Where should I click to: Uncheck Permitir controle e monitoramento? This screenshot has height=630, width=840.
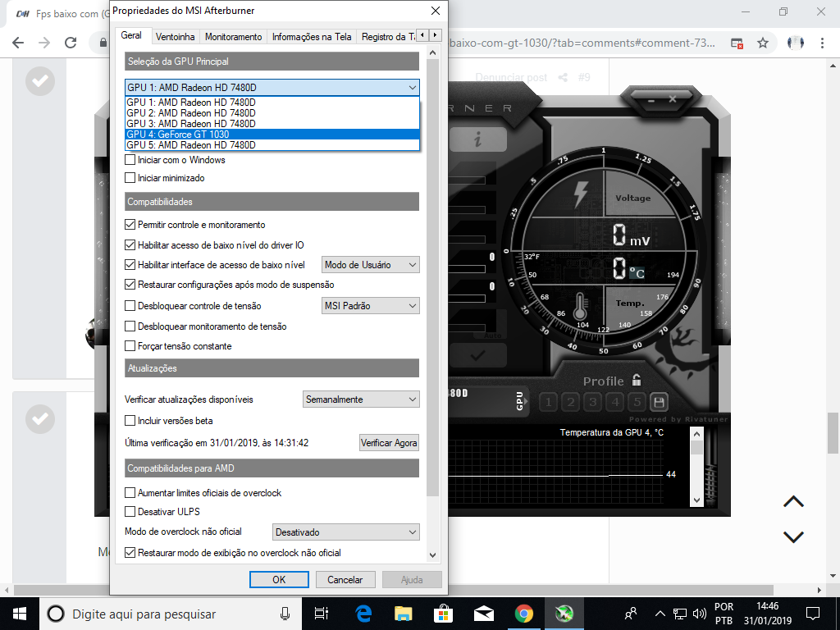[x=130, y=225]
